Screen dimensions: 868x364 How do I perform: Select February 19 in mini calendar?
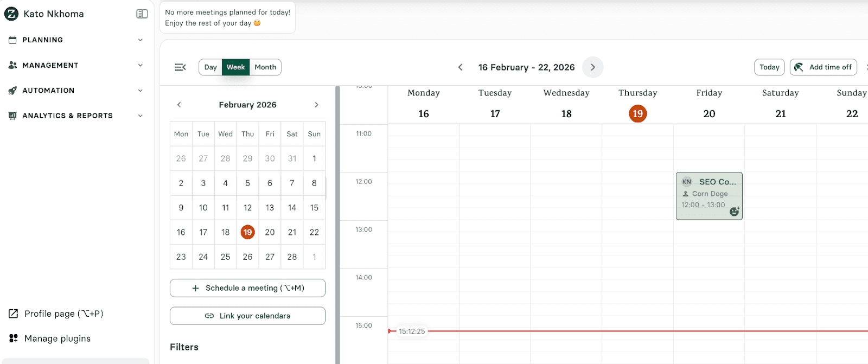(247, 232)
